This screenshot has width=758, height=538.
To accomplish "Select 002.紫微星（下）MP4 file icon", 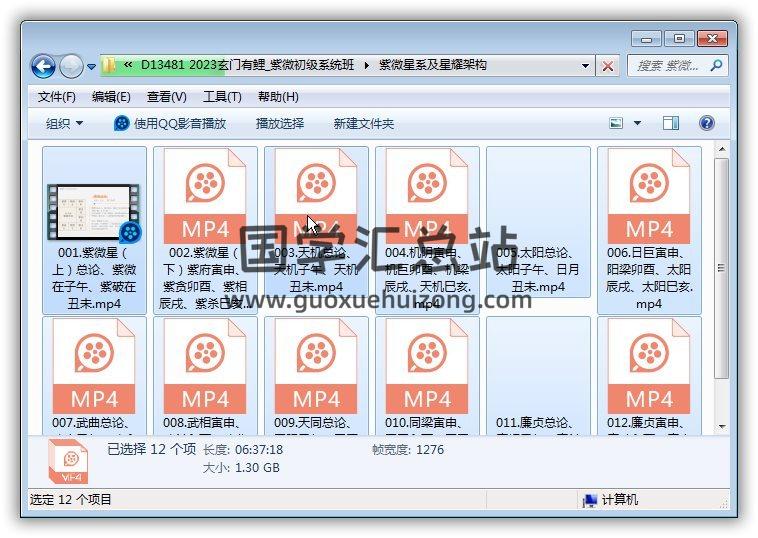I will (x=205, y=197).
